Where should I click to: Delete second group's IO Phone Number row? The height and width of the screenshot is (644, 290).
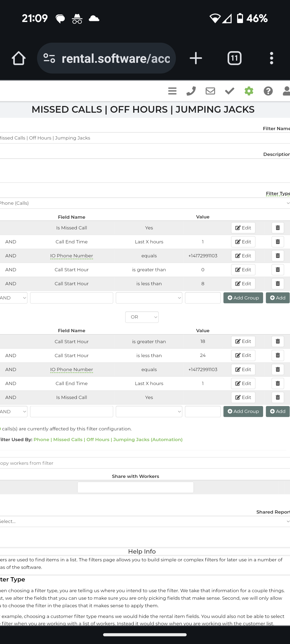point(278,369)
